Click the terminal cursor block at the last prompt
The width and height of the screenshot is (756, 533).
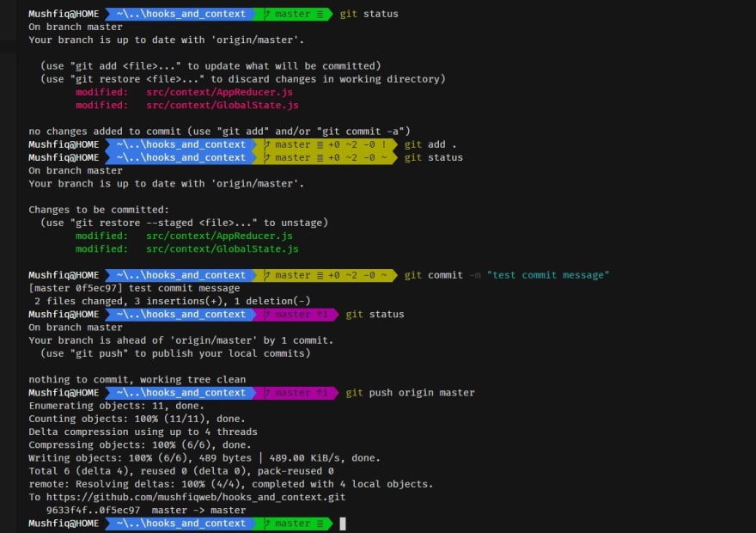343,524
